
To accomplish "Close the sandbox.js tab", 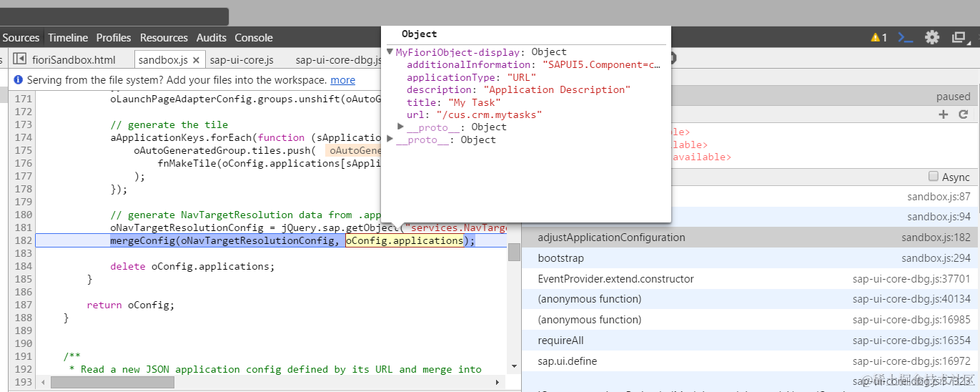I will [196, 60].
